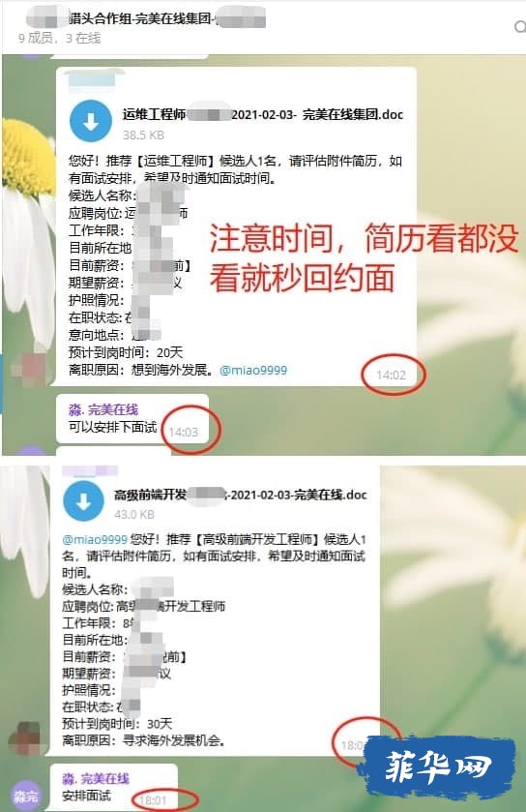Screen dimensions: 526x812
Task: Click the 18:01 reply timestamp
Action: tap(153, 800)
